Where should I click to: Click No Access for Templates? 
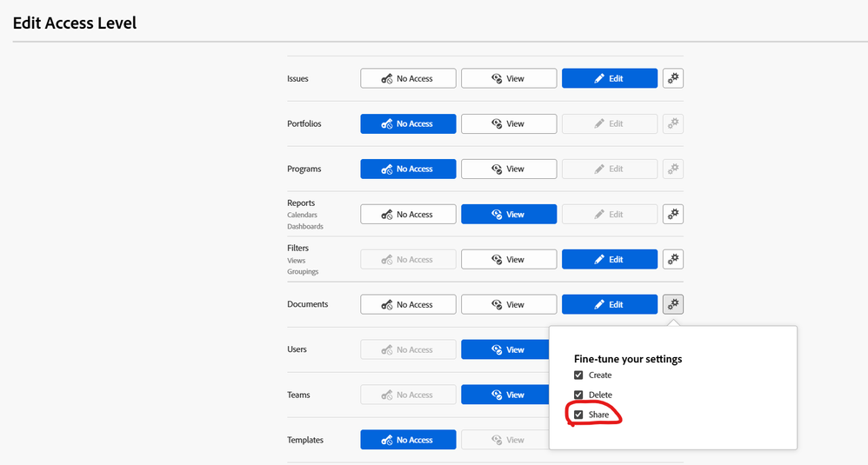[x=408, y=440]
